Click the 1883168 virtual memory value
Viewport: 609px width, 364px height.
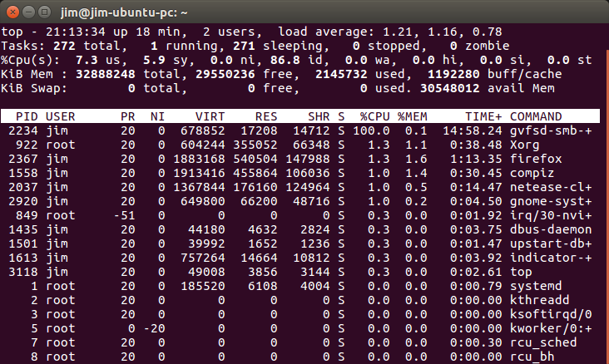click(199, 159)
